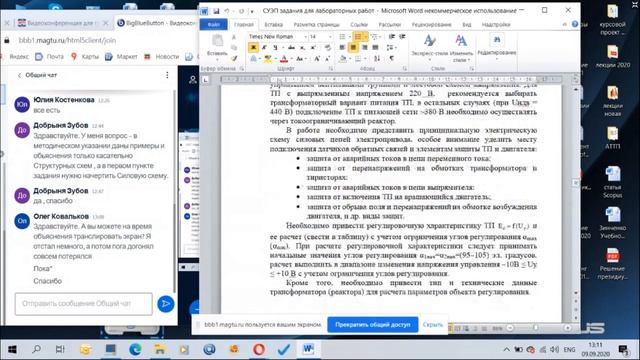Open the Paragraph group dialog launcher
Viewport: 640px width, 360px height.
[405, 68]
